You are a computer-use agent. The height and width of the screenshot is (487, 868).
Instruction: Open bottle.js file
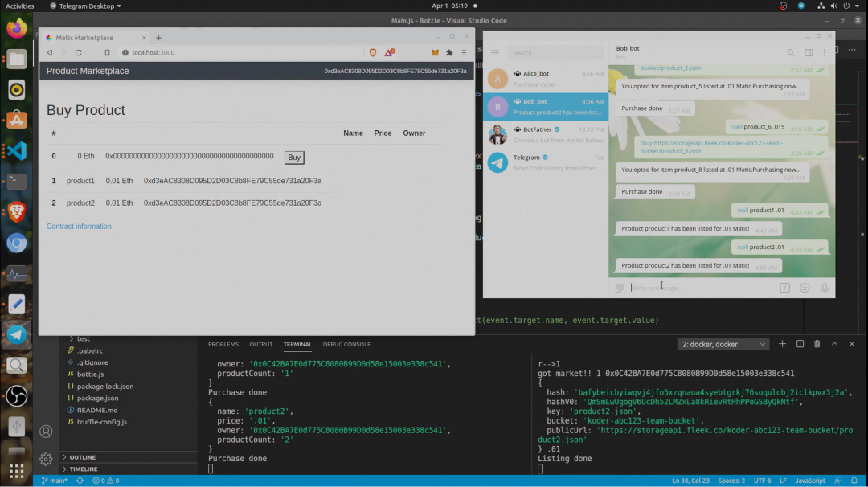click(90, 374)
